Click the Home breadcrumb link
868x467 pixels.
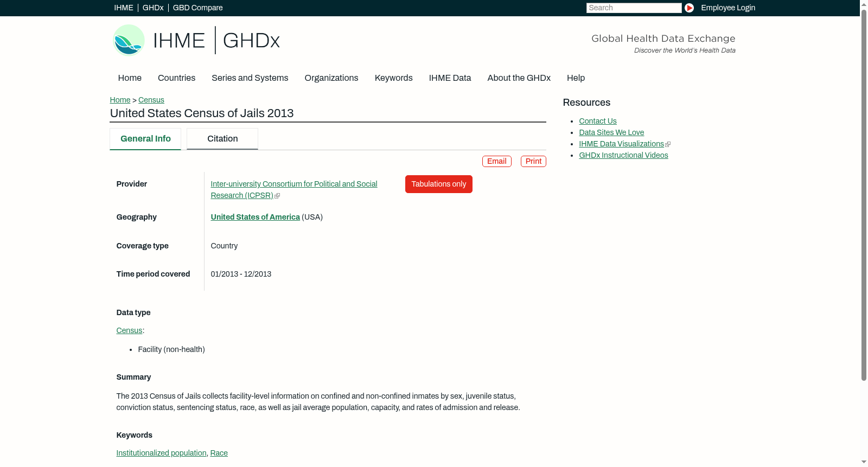[120, 100]
